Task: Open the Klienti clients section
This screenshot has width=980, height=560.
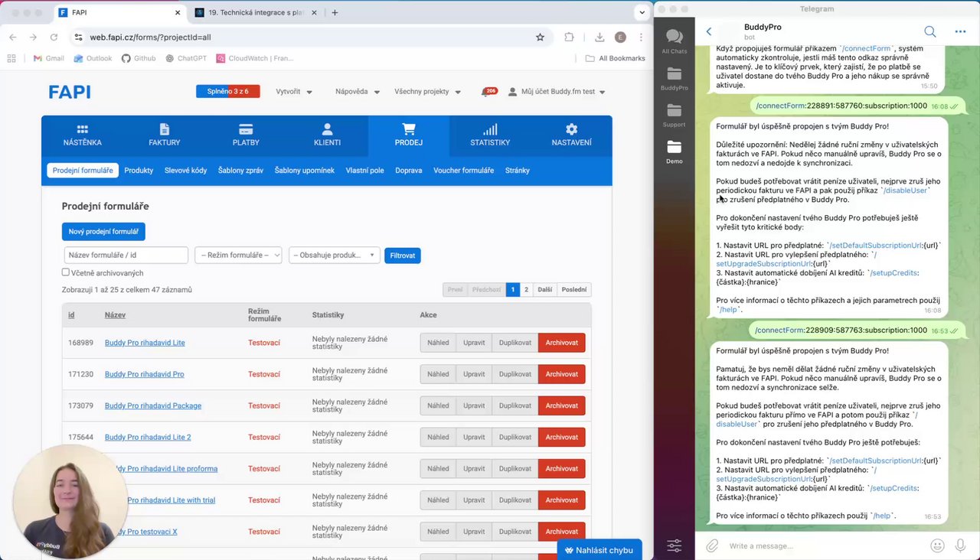Action: pos(327,135)
